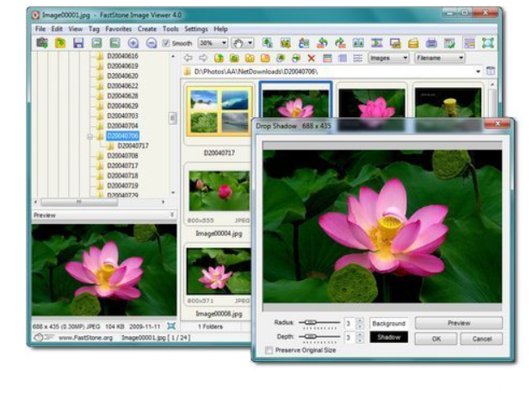Switch to list view icon

(357, 58)
